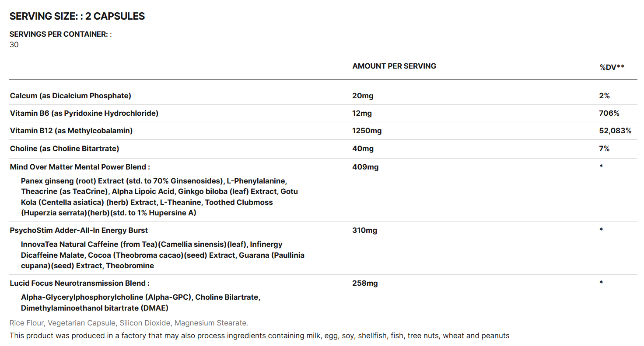Click the 52,083% daily value figure
This screenshot has width=644, height=346.
(x=615, y=131)
